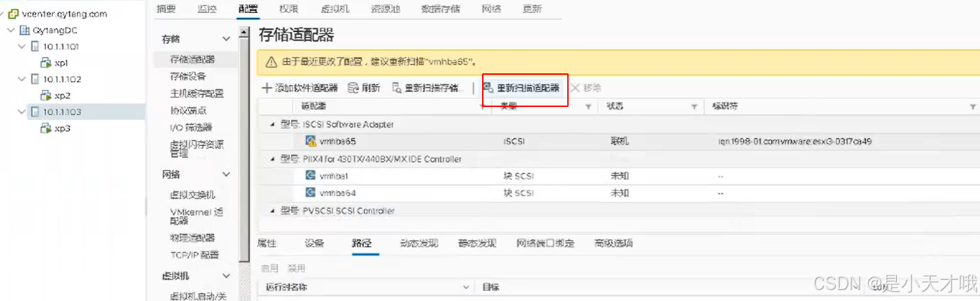Select the QytangDC datacenter icon
This screenshot has height=301, width=980.
coord(25,30)
